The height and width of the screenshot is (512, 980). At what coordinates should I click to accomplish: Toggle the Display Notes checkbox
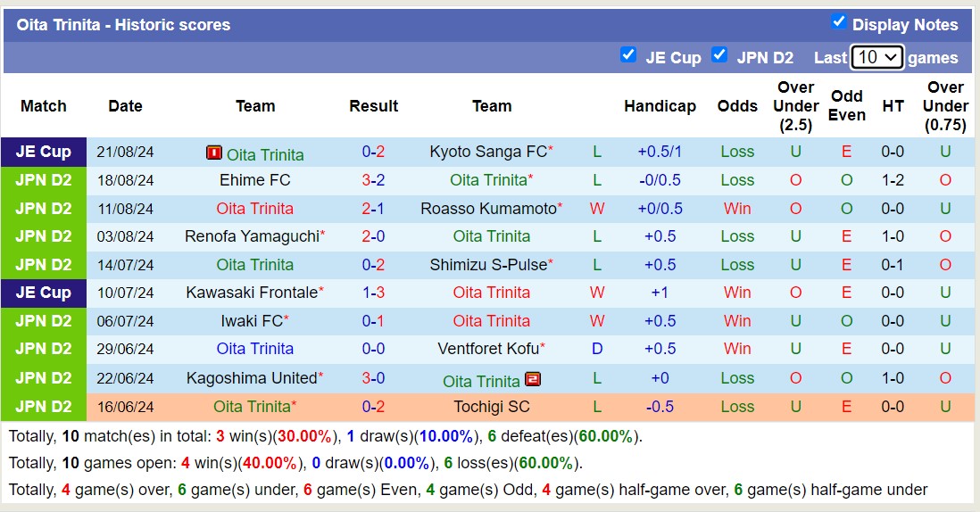click(x=838, y=22)
